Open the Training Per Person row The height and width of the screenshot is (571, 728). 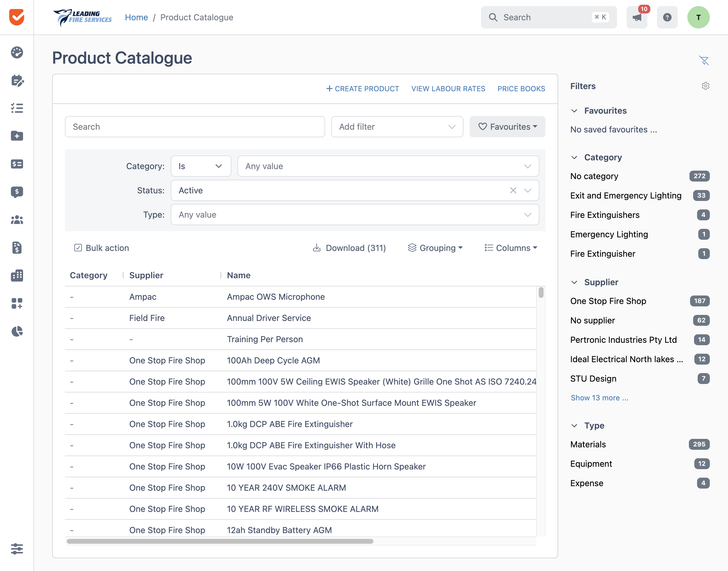click(x=300, y=339)
